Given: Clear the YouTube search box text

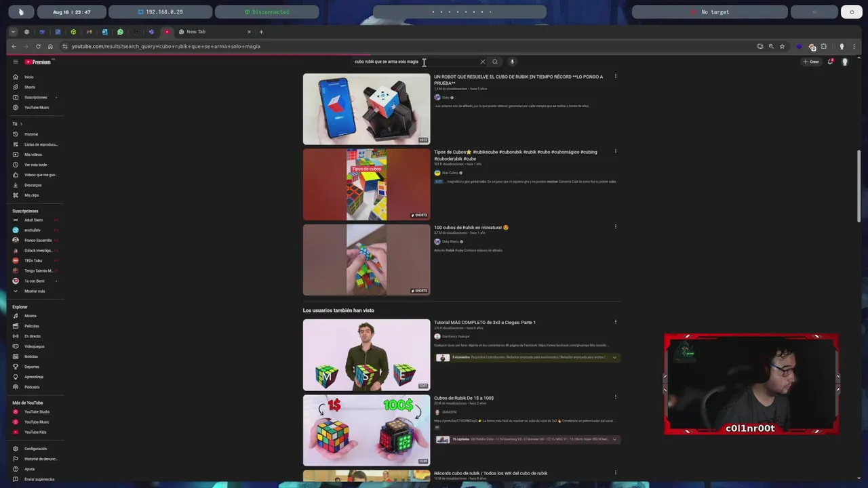Looking at the screenshot, I should [483, 62].
